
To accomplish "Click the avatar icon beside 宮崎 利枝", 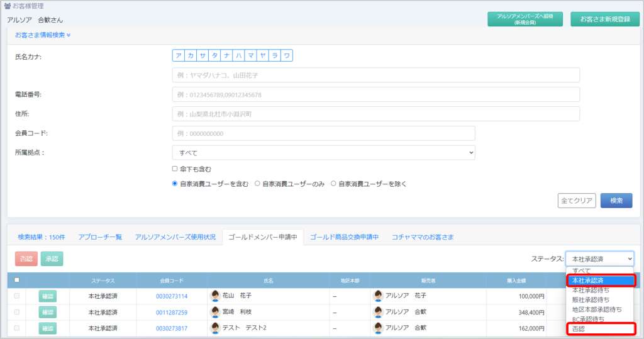I will pos(215,312).
